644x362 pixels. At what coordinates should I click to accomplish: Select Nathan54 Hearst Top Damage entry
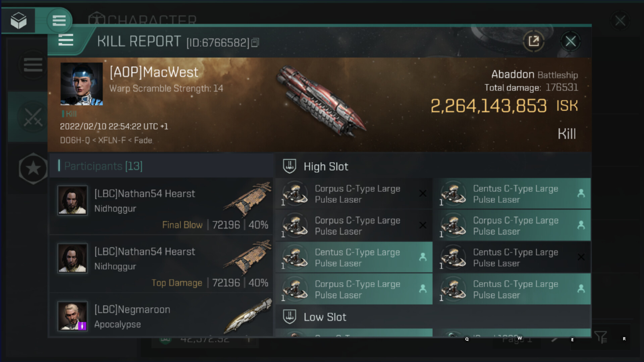(161, 264)
